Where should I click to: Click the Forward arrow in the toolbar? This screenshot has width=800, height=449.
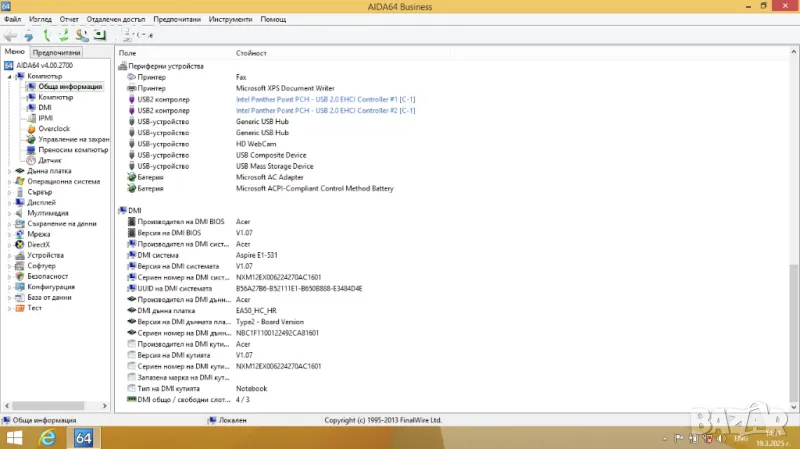tap(28, 35)
